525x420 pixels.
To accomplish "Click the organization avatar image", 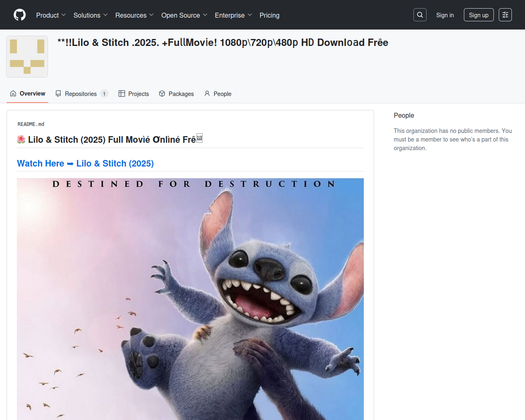I will pyautogui.click(x=27, y=57).
